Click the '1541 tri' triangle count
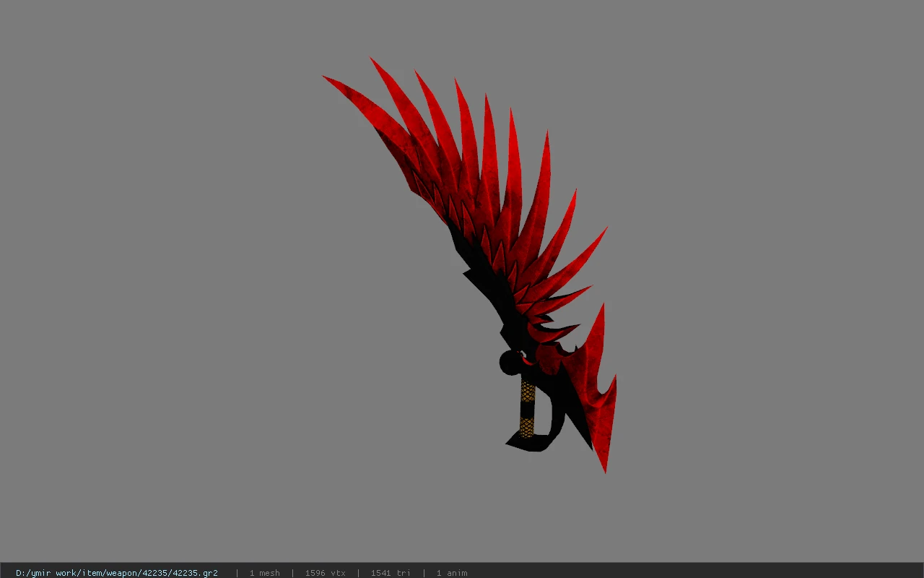924x578 pixels. [x=391, y=573]
